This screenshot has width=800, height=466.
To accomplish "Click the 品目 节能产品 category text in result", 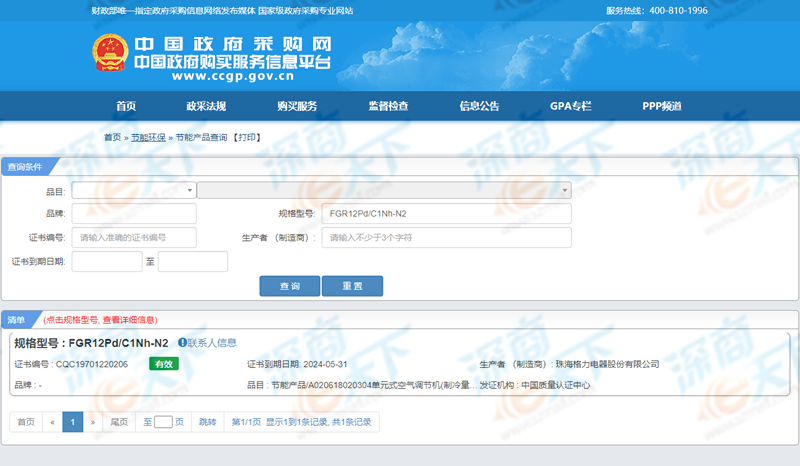I will 362,385.
